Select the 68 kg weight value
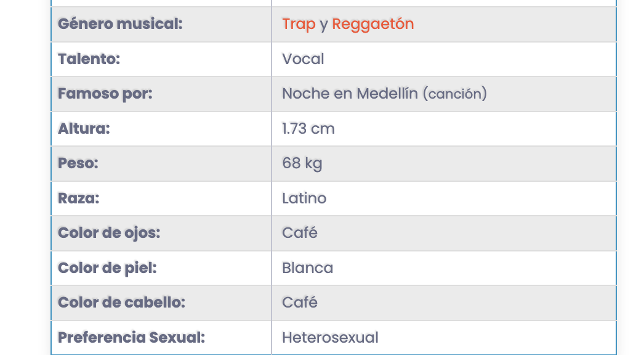644x355 pixels. (302, 164)
